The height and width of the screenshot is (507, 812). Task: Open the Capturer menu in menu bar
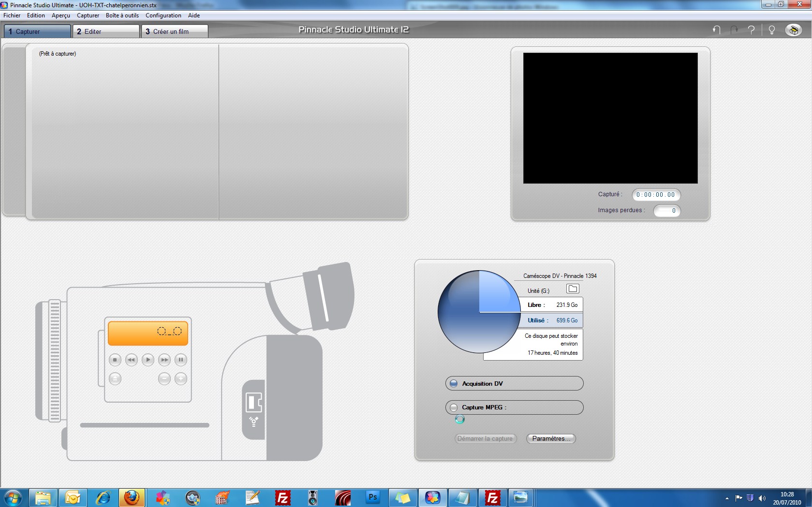click(x=88, y=15)
